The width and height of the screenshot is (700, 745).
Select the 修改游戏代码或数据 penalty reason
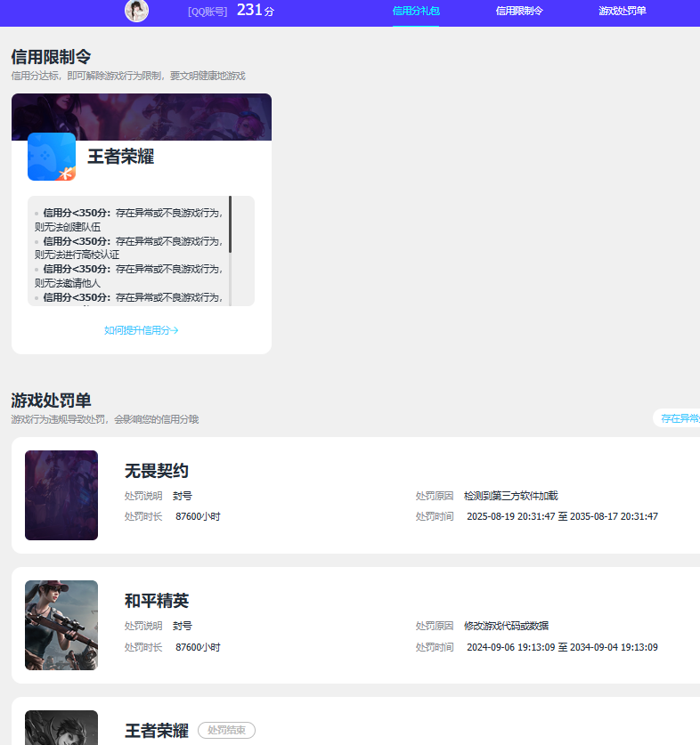tap(506, 626)
